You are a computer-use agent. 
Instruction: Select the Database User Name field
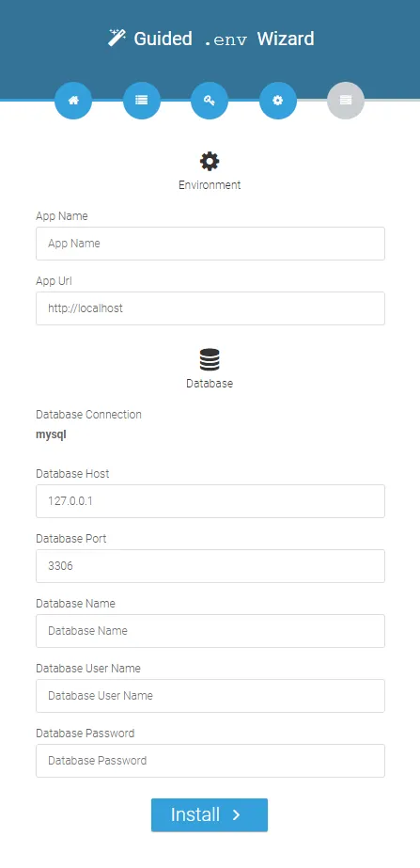tap(210, 696)
